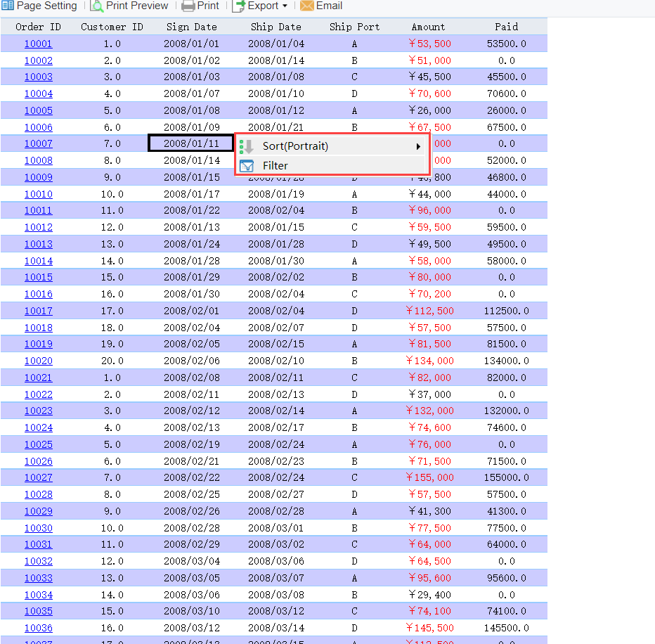
Task: Expand the Sort(Portrait) submenu arrow
Action: coord(417,146)
